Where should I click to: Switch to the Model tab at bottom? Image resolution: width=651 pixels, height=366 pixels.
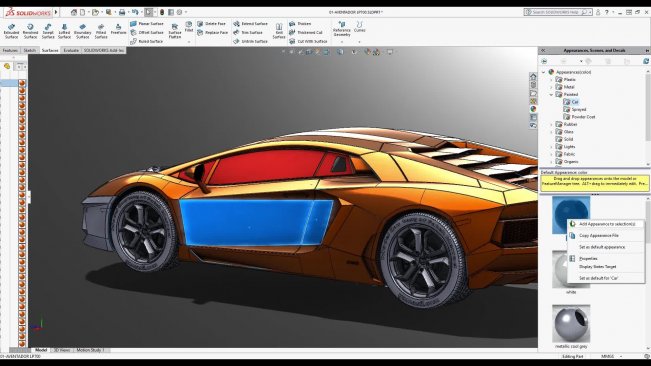41,350
